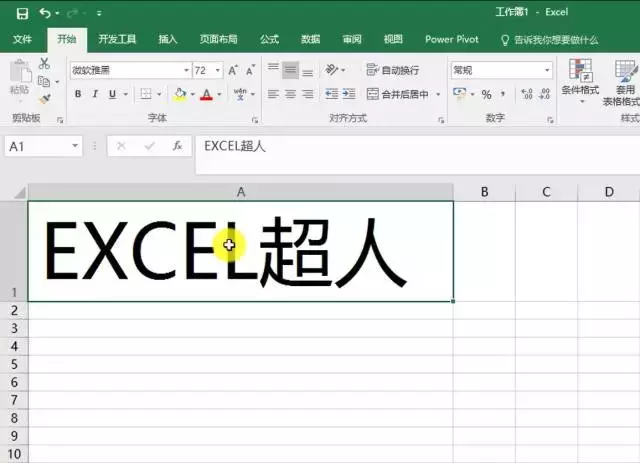640x463 pixels.
Task: Select column B header
Action: pyautogui.click(x=484, y=192)
